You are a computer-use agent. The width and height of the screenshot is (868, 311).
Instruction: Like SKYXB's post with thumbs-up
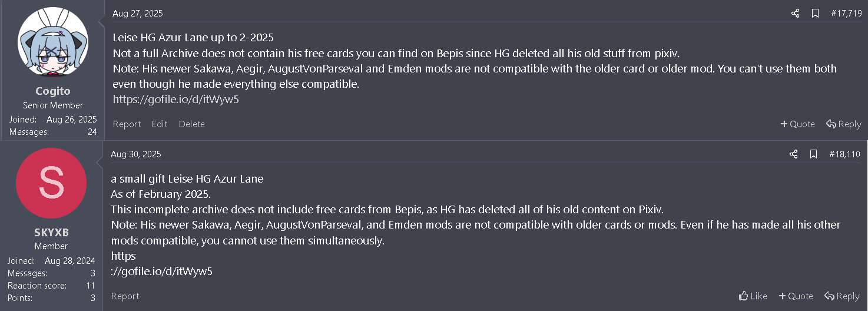point(753,296)
